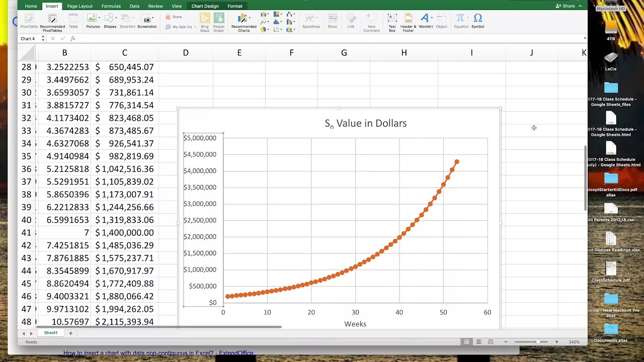Screen dimensions: 644x362
Task: Click the Link icon
Action: (351, 19)
